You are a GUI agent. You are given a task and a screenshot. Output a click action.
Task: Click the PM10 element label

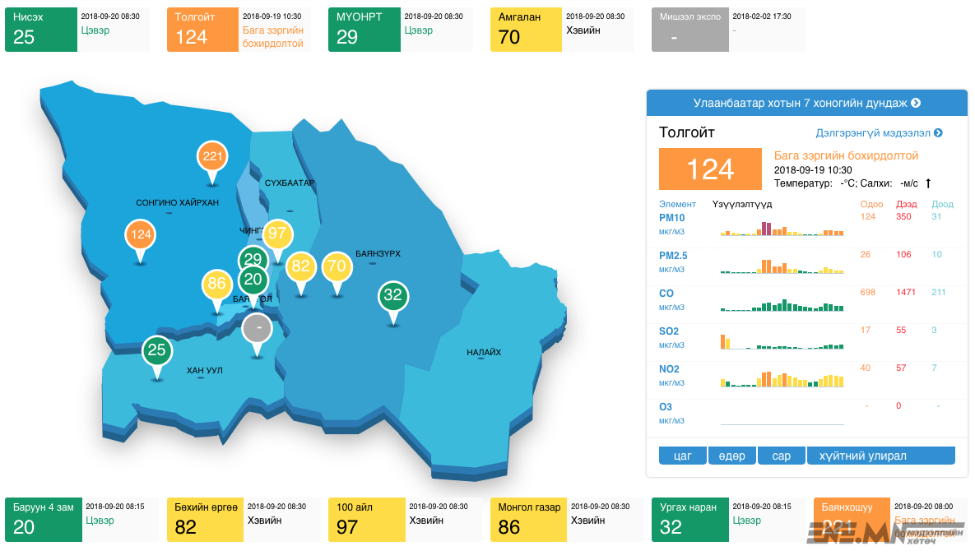coord(671,218)
